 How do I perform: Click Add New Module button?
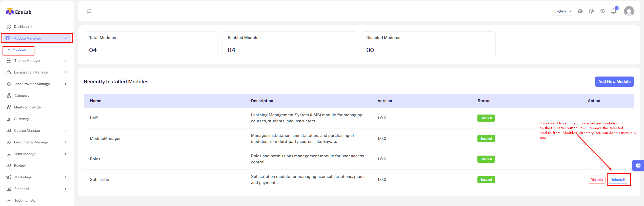614,82
